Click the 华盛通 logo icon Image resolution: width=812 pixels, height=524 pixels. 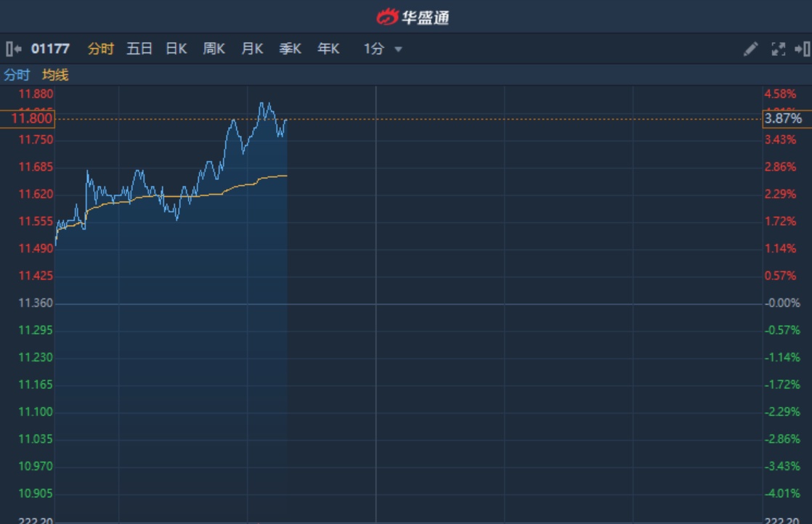pos(387,17)
